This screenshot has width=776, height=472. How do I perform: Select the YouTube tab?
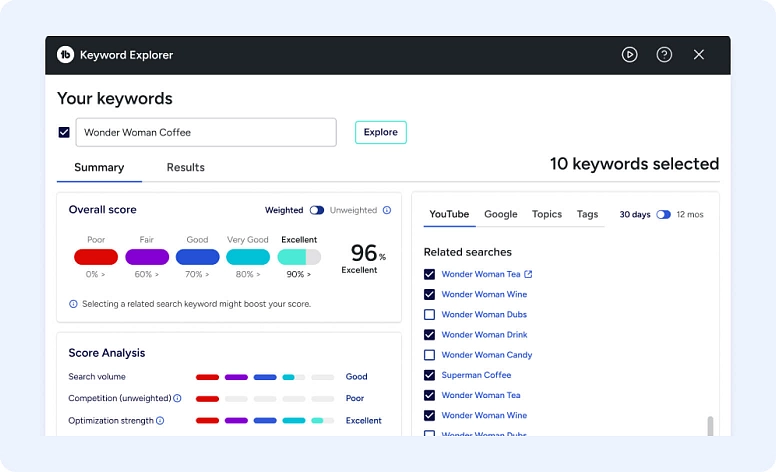[x=449, y=214]
